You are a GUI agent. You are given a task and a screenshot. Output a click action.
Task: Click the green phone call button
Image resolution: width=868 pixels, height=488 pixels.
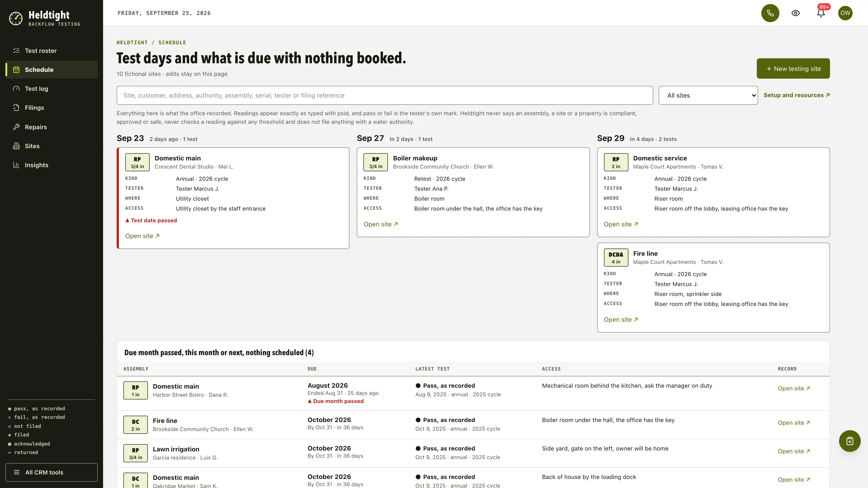tap(770, 13)
